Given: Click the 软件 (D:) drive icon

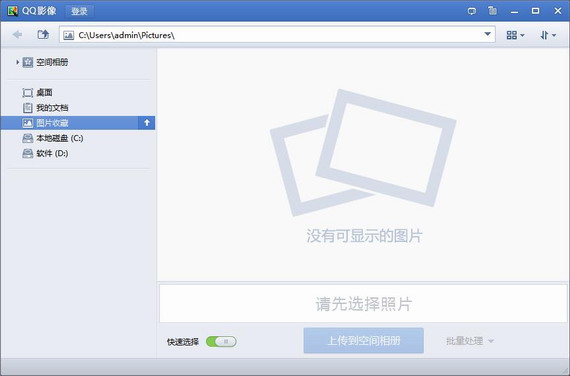Looking at the screenshot, I should pyautogui.click(x=28, y=154).
